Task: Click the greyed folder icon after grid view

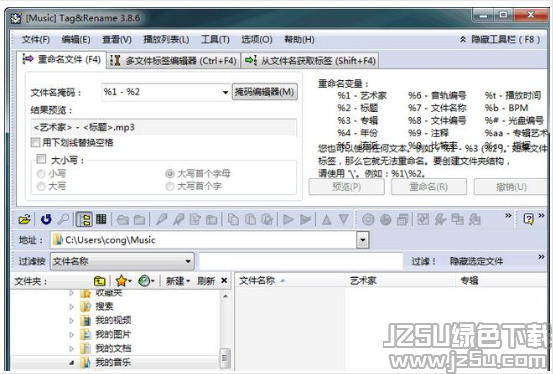Action: point(123,220)
